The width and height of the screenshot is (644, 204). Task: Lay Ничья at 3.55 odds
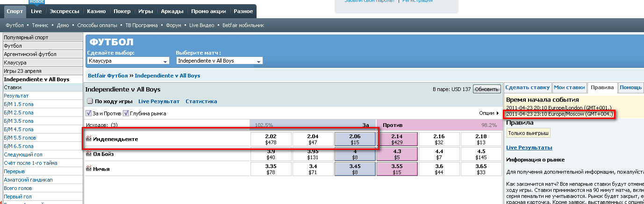coord(397,169)
